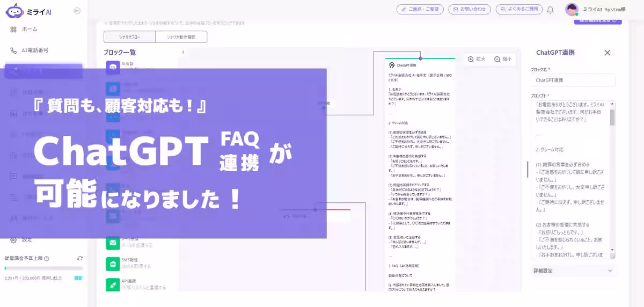This screenshot has width=644, height=307.
Task: Click the usage budget progress bar
Action: (x=43, y=268)
